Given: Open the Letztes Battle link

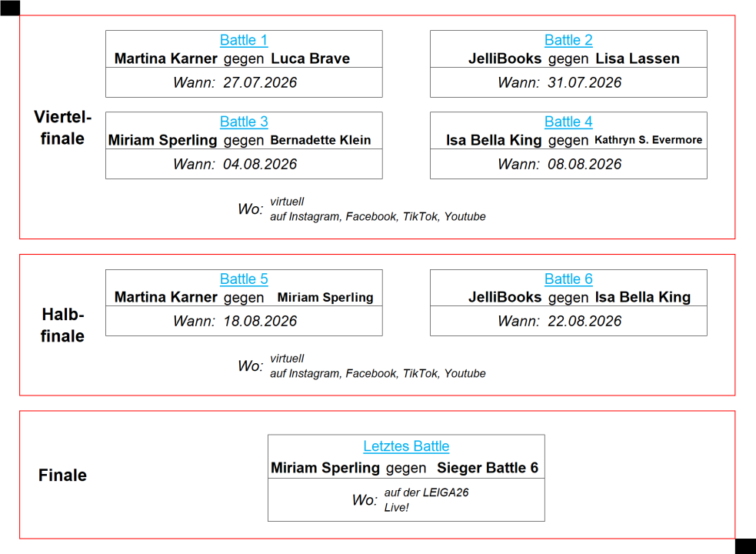Looking at the screenshot, I should [x=406, y=446].
